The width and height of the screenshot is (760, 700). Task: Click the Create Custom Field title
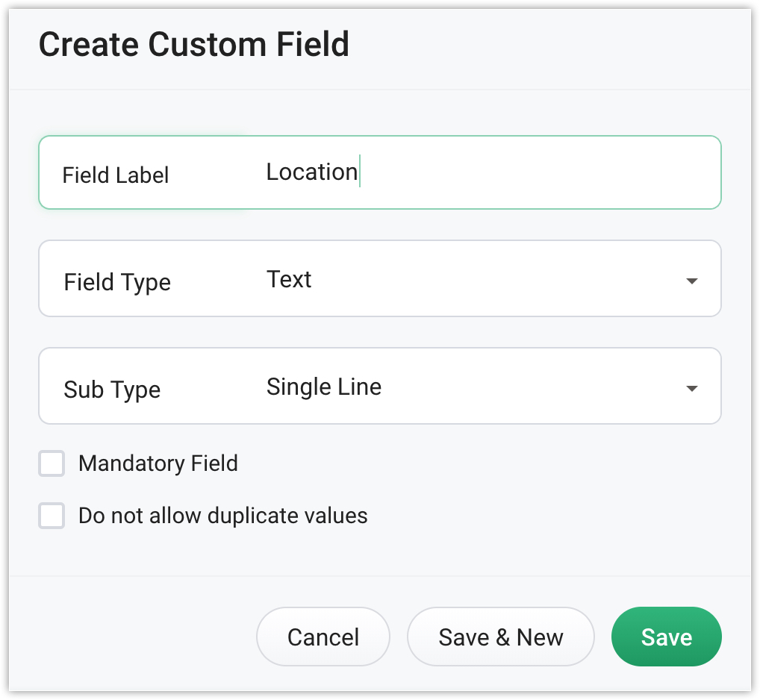point(194,45)
